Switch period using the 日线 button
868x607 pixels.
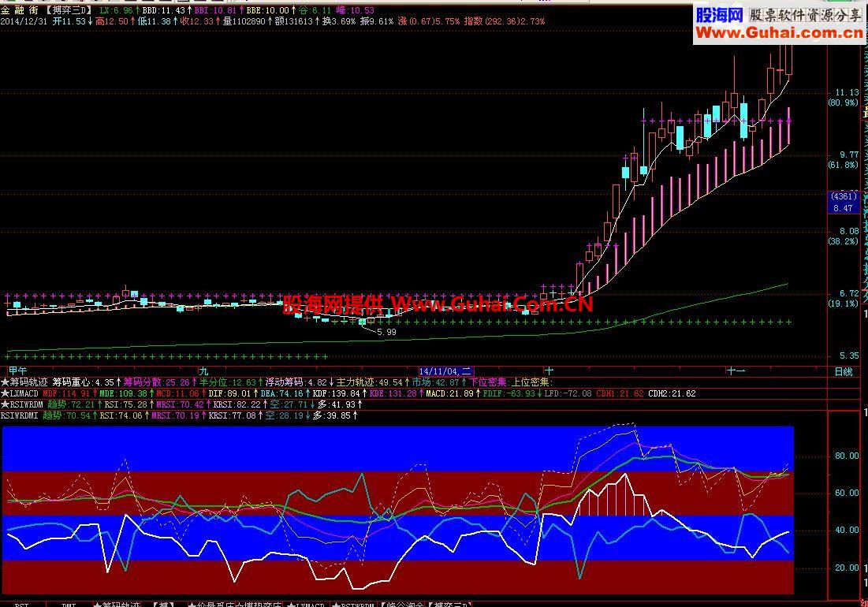(x=844, y=372)
